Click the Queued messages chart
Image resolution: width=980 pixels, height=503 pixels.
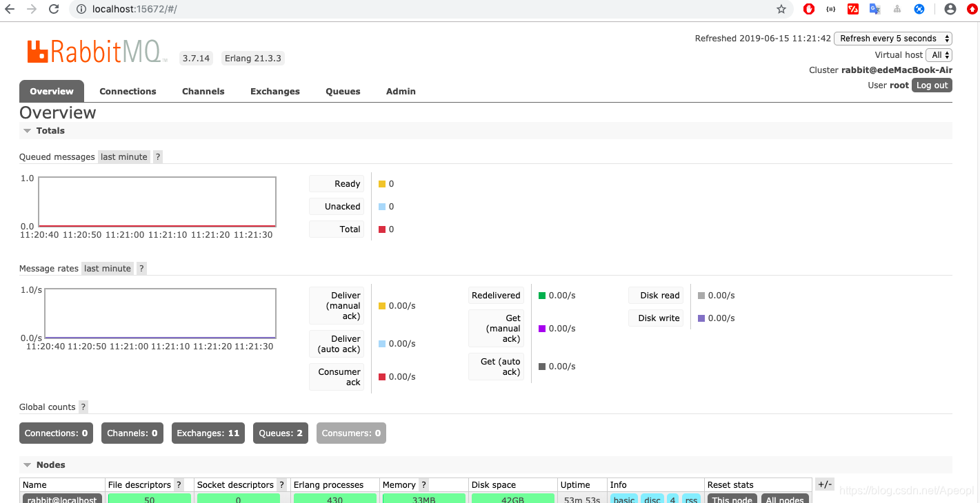pyautogui.click(x=157, y=202)
